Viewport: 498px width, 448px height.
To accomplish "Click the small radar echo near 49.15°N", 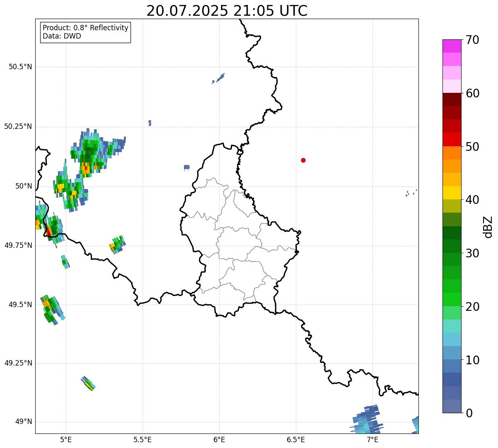I will [88, 383].
